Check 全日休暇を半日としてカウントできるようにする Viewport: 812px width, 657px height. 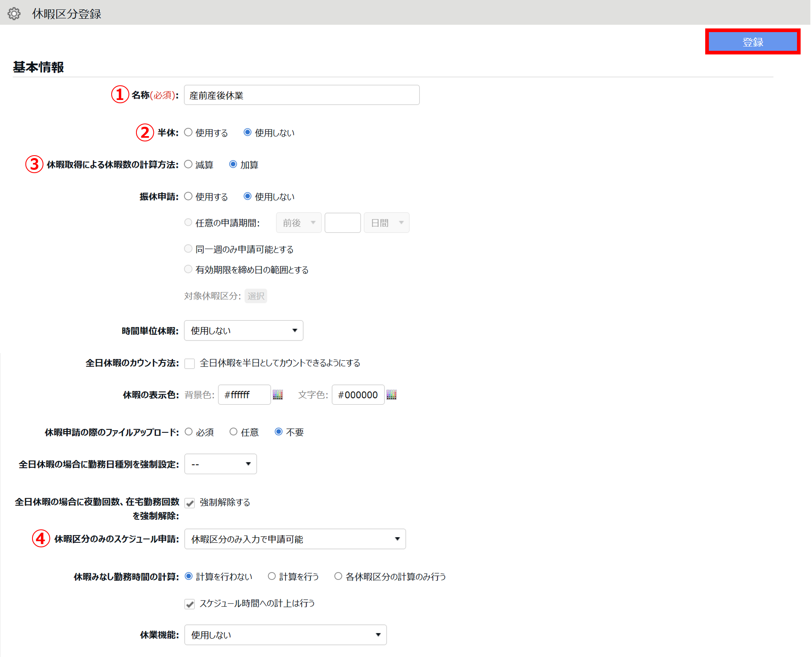tap(190, 363)
